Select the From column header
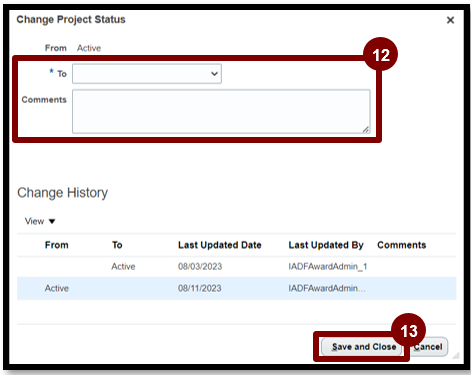This screenshot has width=471, height=375. 57,245
